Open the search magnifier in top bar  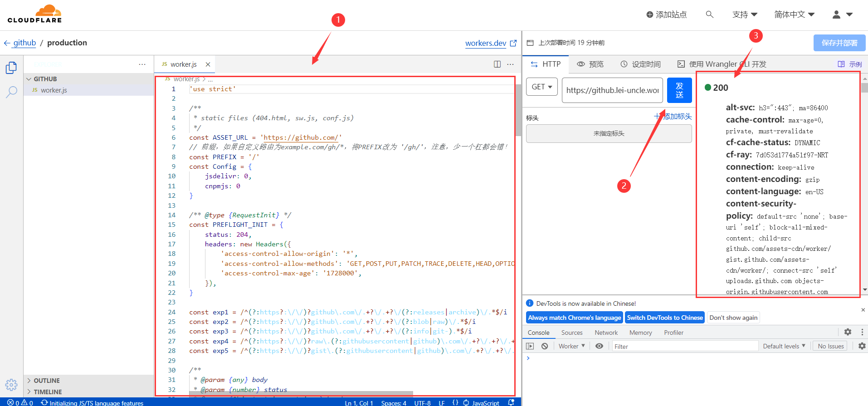pyautogui.click(x=710, y=15)
